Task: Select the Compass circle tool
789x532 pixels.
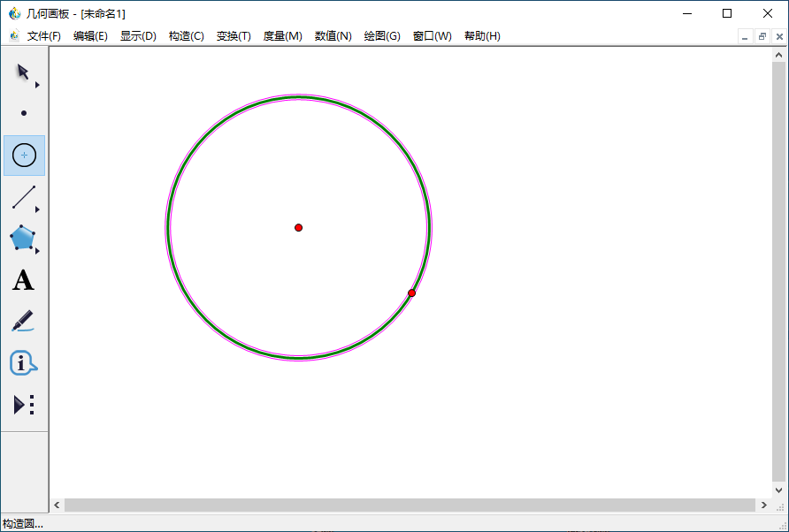Action: 24,156
